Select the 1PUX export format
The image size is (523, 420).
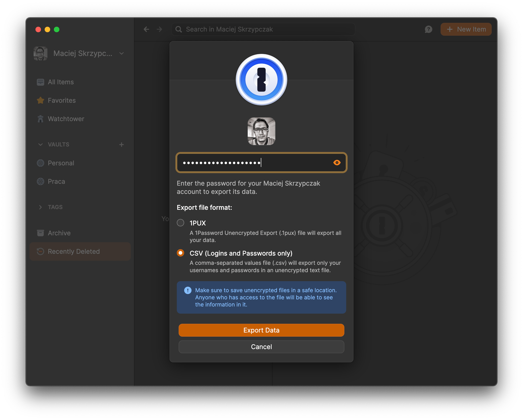point(180,223)
